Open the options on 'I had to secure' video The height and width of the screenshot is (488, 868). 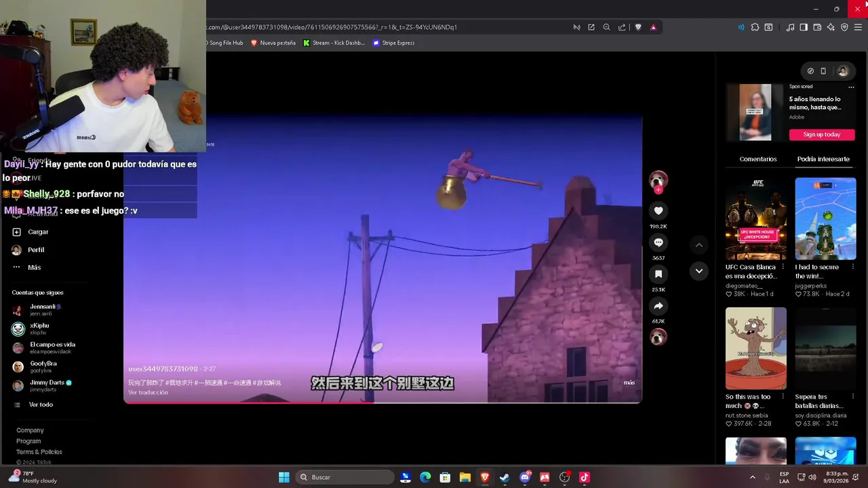(x=852, y=267)
